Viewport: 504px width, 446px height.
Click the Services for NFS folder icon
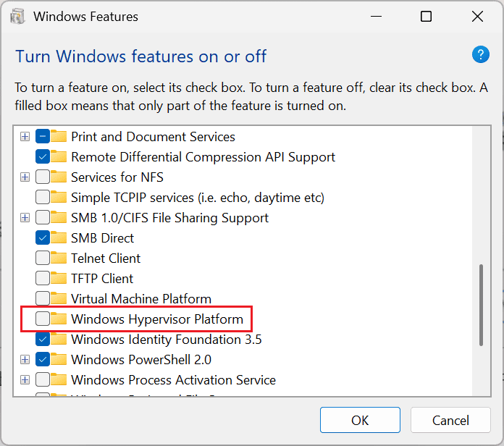[59, 177]
